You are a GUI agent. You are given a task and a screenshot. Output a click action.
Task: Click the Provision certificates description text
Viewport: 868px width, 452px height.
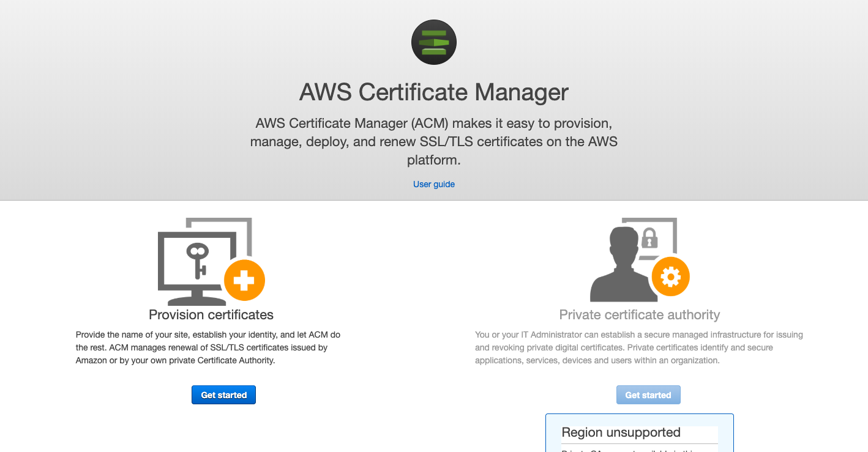point(208,347)
